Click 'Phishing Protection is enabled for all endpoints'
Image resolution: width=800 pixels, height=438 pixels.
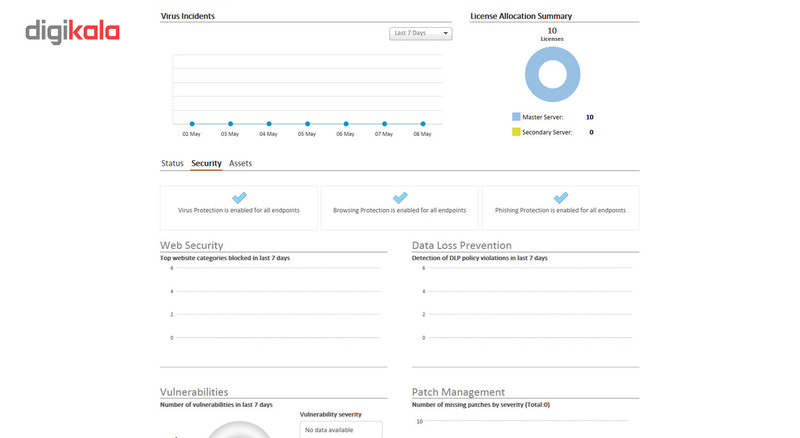560,210
